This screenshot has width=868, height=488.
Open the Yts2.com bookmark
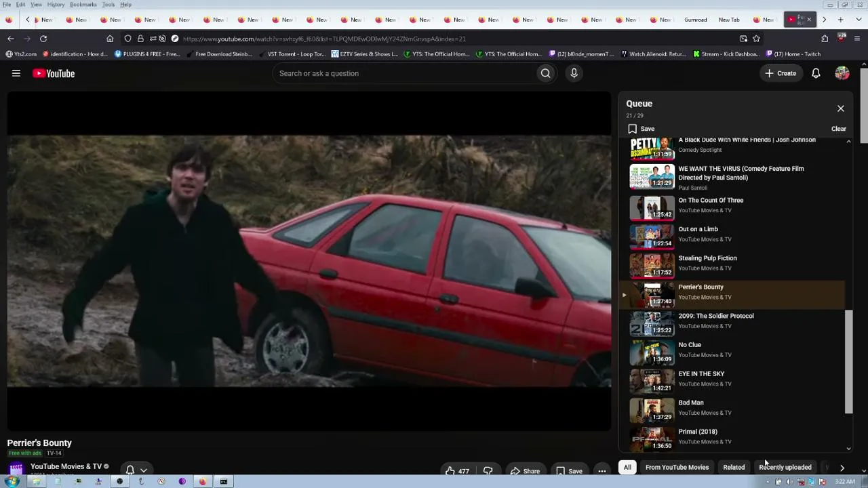coord(21,54)
